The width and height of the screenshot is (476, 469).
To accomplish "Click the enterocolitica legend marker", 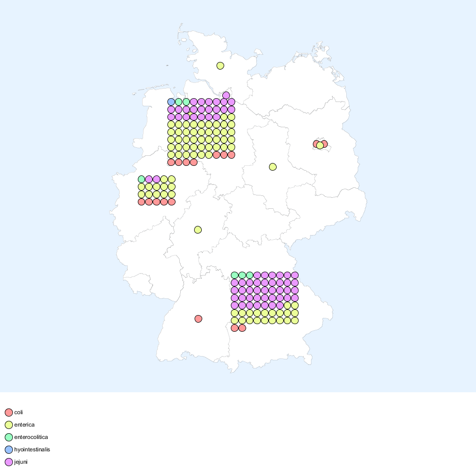I will click(x=9, y=438).
